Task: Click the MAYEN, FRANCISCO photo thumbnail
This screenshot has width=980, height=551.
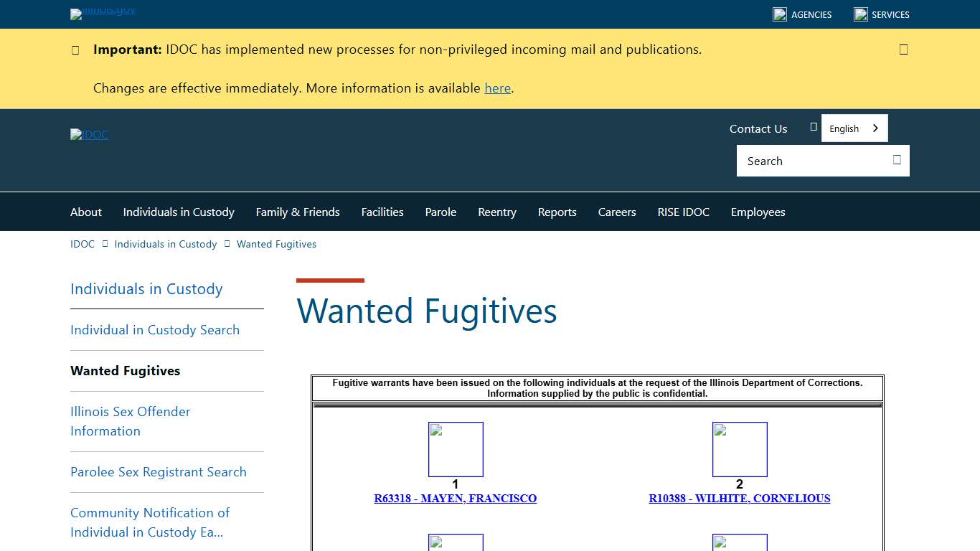Action: point(456,449)
